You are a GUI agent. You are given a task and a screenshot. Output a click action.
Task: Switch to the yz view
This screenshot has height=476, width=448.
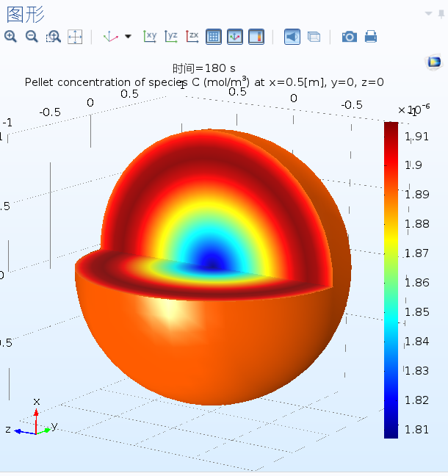pos(171,37)
